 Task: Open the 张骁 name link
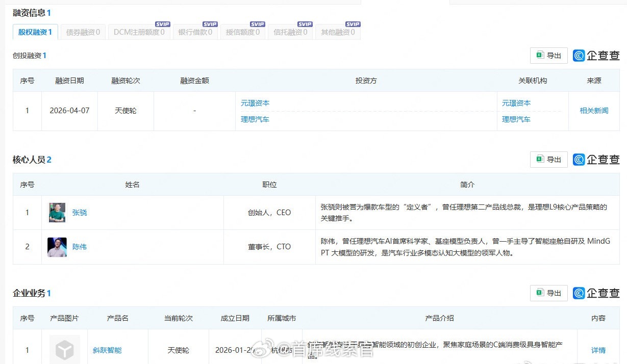[80, 213]
